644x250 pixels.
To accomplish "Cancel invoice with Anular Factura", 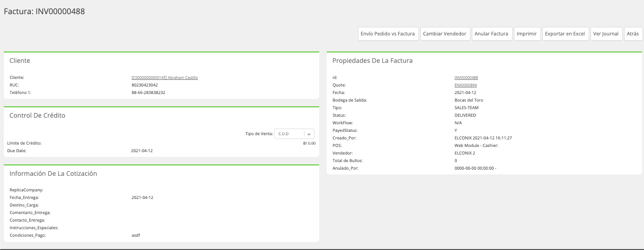I will [492, 34].
